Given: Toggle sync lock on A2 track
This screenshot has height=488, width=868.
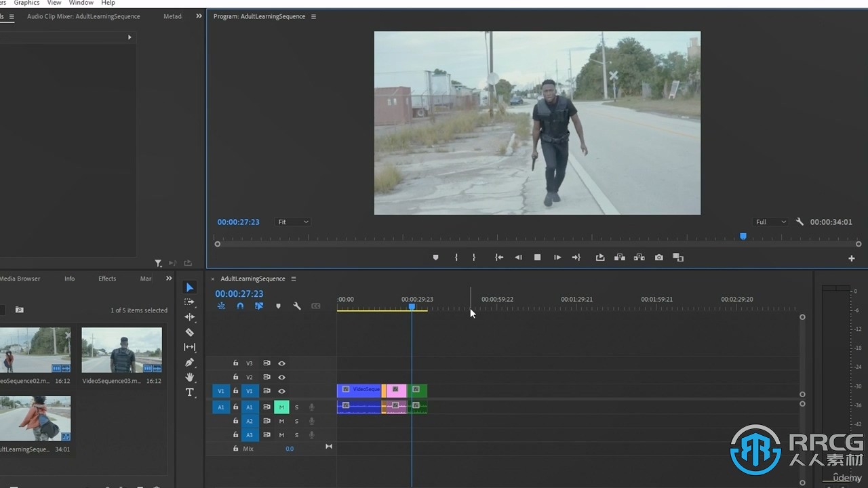Looking at the screenshot, I should click(x=267, y=421).
